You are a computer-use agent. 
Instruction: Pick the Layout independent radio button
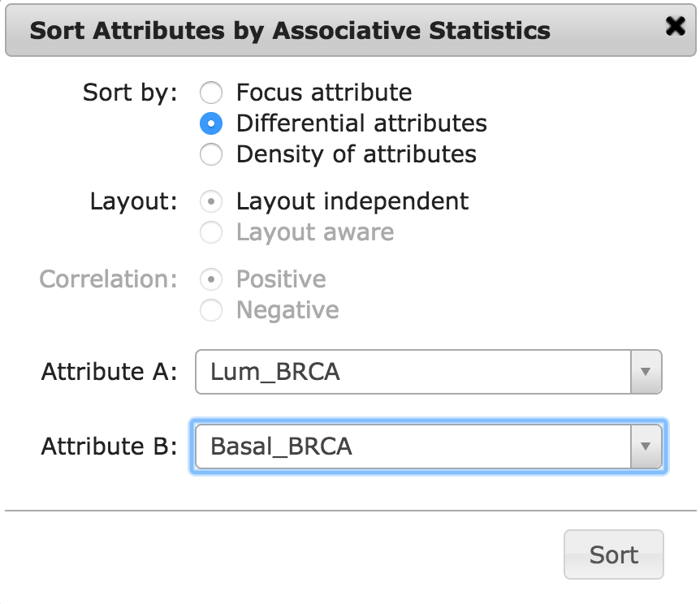tap(211, 201)
